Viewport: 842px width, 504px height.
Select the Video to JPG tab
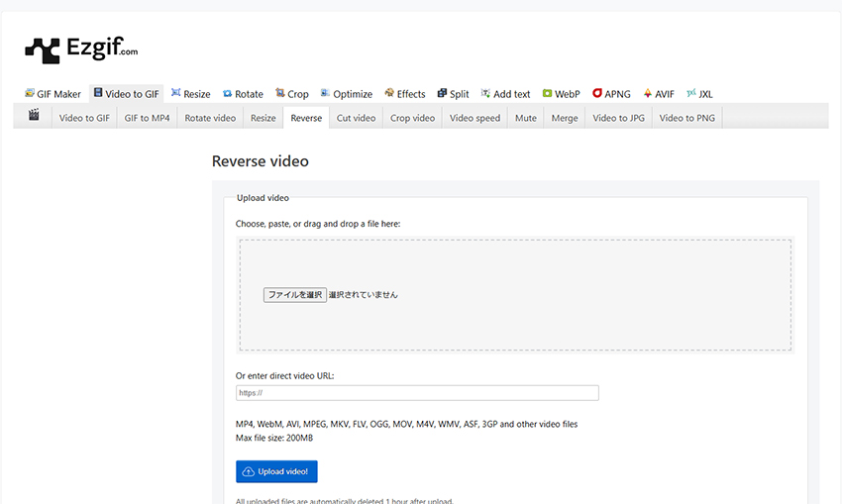(x=616, y=118)
